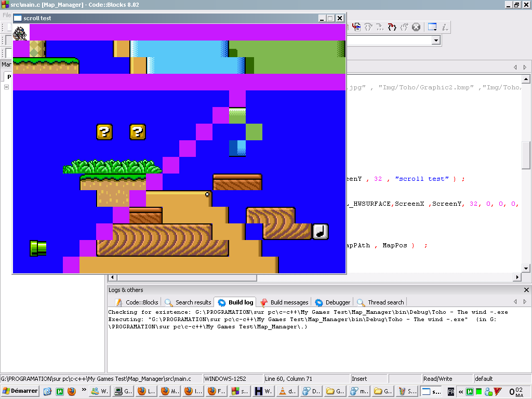Open the File menu in Code::Blocks

pos(6,15)
